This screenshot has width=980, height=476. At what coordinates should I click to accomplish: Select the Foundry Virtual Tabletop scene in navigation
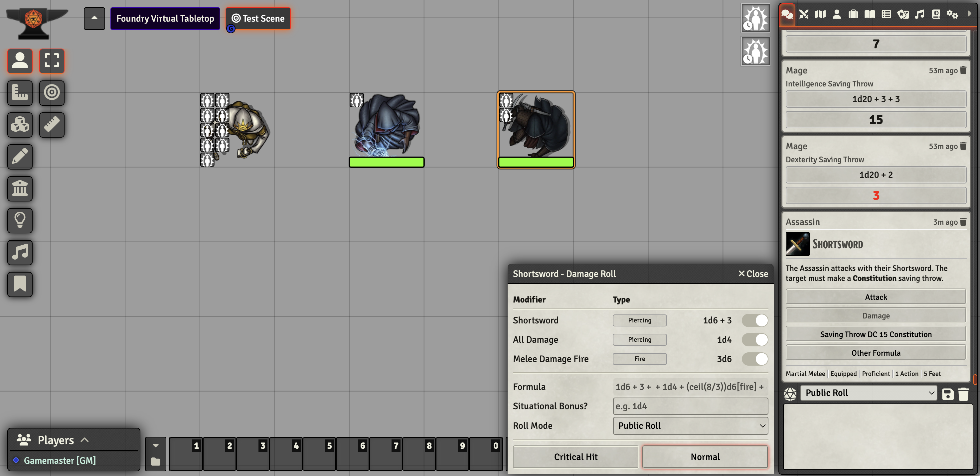point(165,18)
